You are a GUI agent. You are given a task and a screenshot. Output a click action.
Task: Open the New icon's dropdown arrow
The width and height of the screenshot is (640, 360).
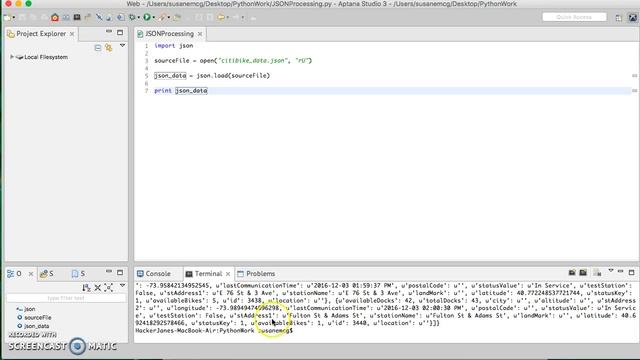pyautogui.click(x=13, y=18)
